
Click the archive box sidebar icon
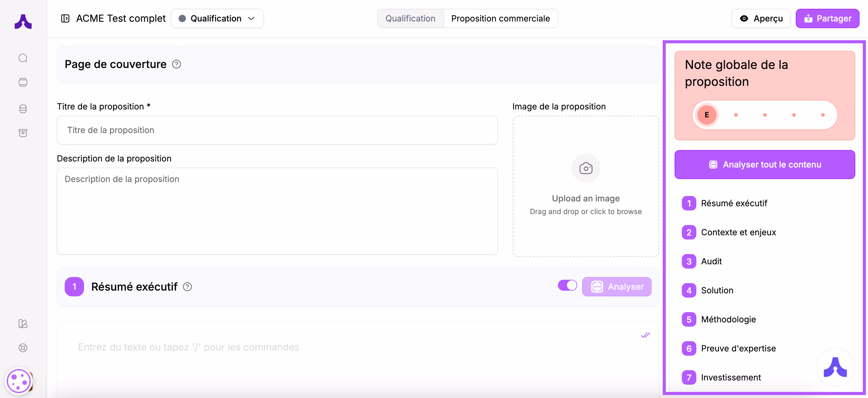pos(23,133)
